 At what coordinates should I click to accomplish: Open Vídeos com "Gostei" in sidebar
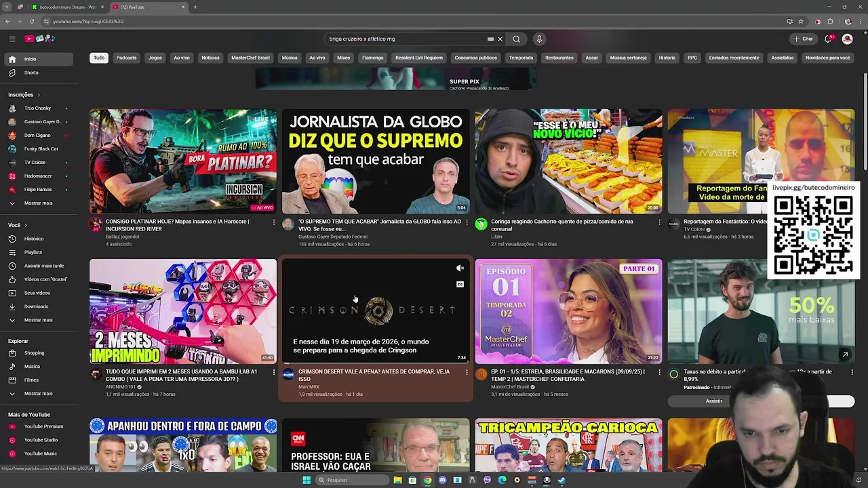pos(39,279)
